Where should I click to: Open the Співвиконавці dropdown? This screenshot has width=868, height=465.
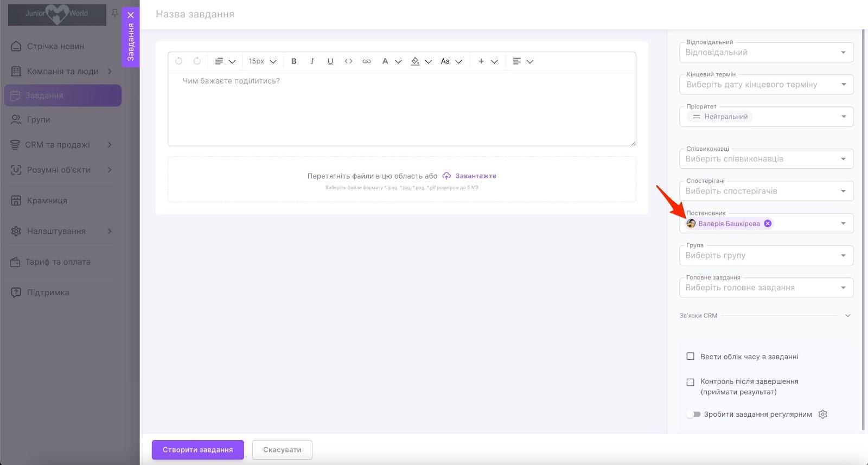click(x=767, y=159)
